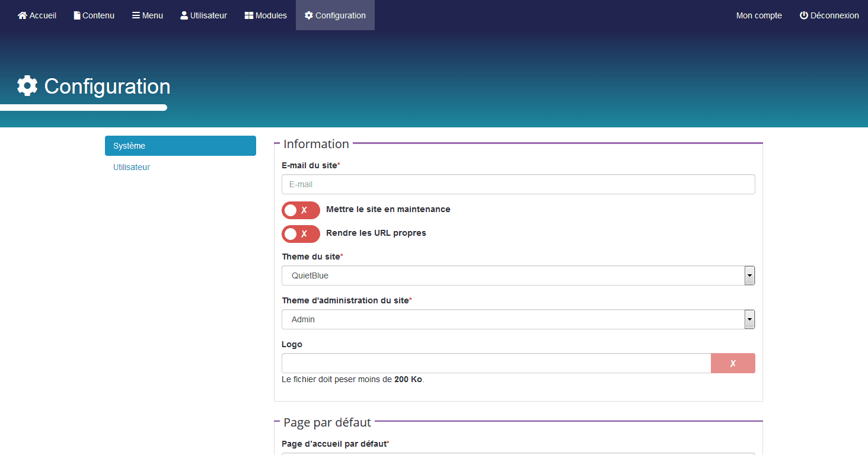Toggle the Rendre les URL propres switch
The image size is (868, 455).
(x=301, y=234)
